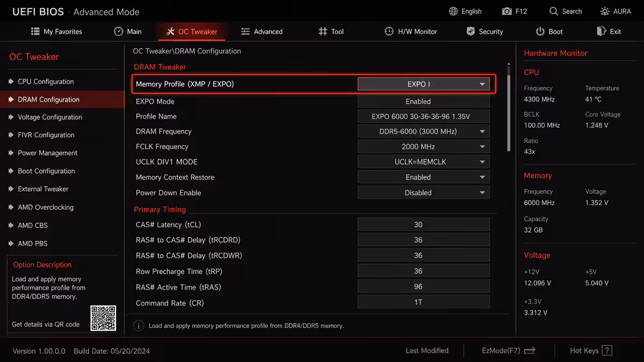
Task: Click the Tool tab hash icon
Action: [x=323, y=32]
